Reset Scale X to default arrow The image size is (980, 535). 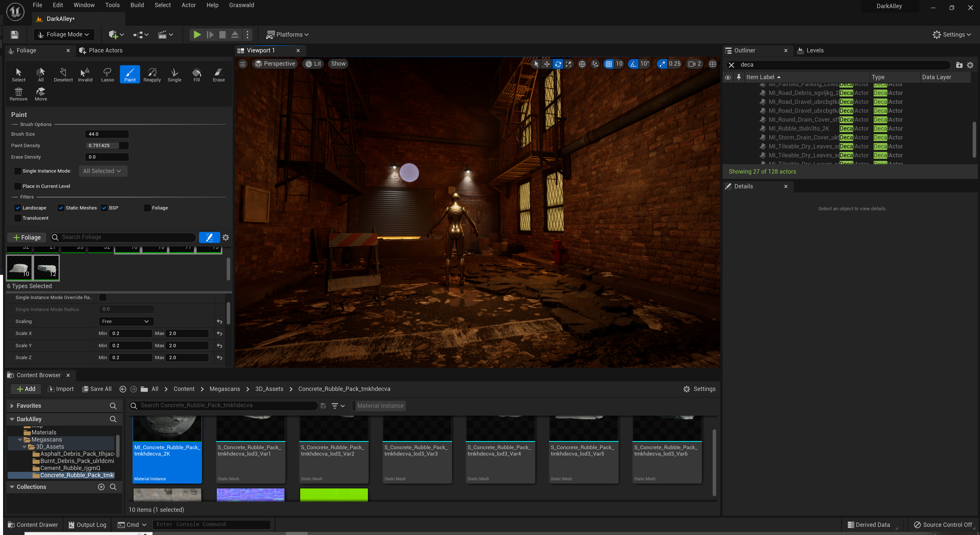220,333
